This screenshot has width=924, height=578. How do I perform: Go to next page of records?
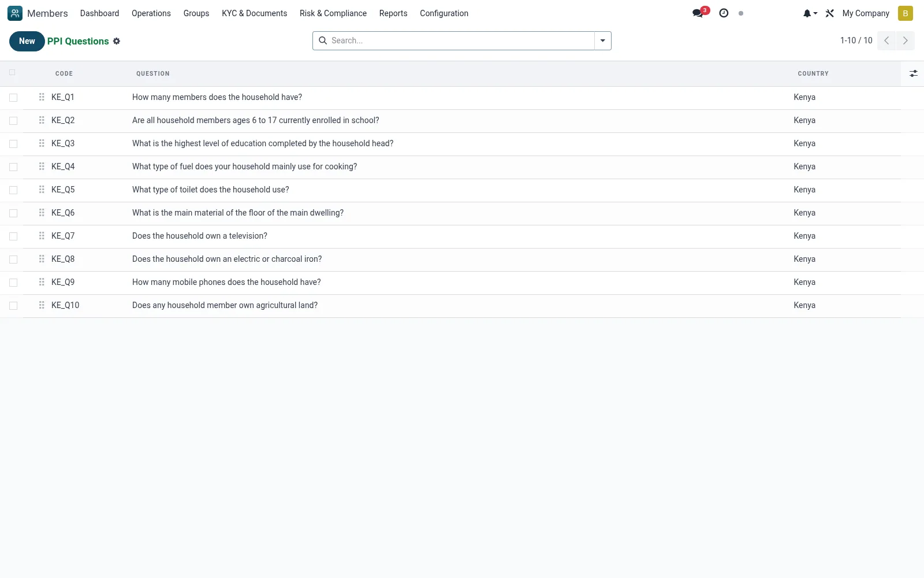tap(905, 40)
